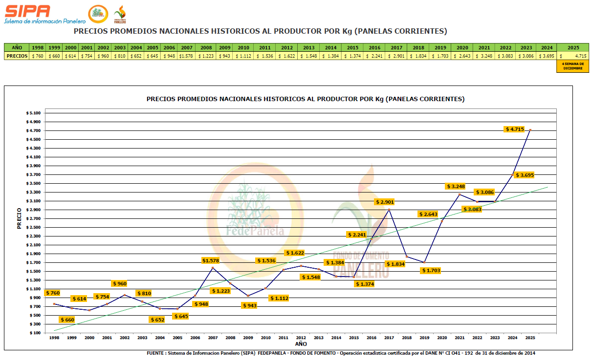
Task: Click the 2017 peak data point marker
Action: coord(389,210)
